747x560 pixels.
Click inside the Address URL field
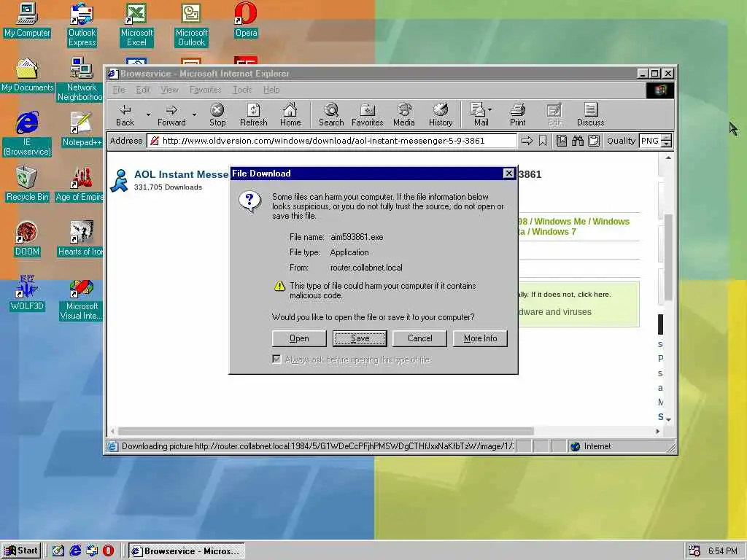point(332,141)
